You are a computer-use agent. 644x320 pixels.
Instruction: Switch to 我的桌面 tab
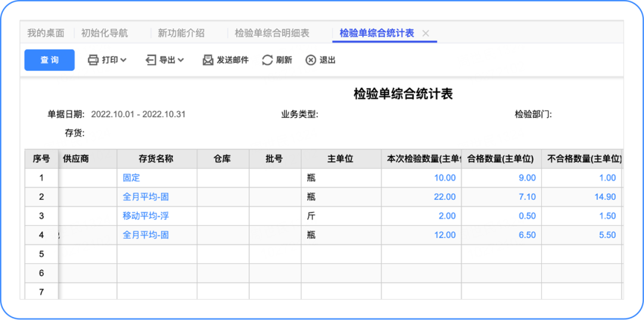[46, 33]
